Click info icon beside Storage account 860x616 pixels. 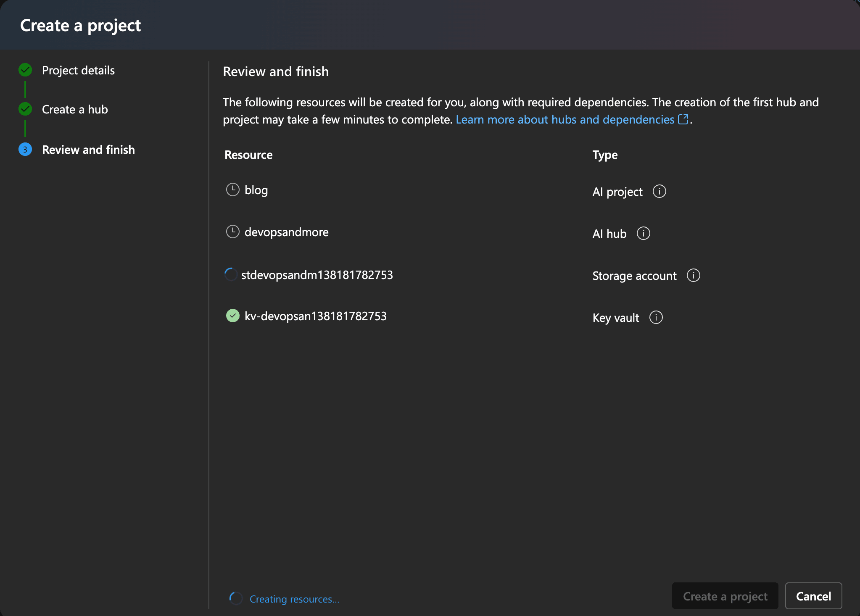[x=693, y=276]
